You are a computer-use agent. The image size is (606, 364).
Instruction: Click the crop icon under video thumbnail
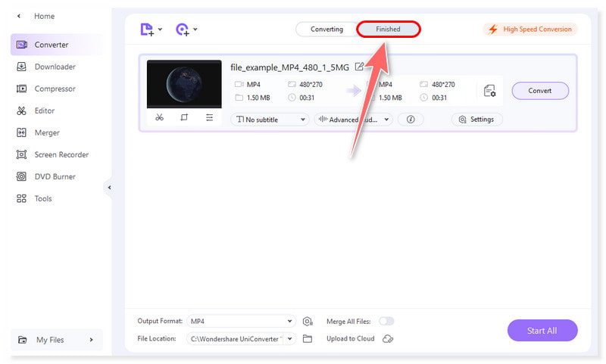pos(184,117)
